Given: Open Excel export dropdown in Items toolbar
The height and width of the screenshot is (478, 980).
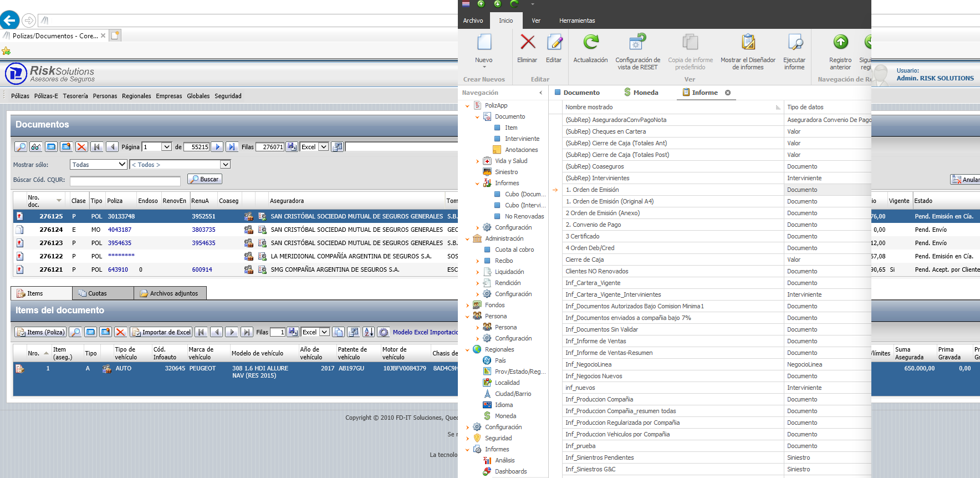Looking at the screenshot, I should [x=324, y=332].
